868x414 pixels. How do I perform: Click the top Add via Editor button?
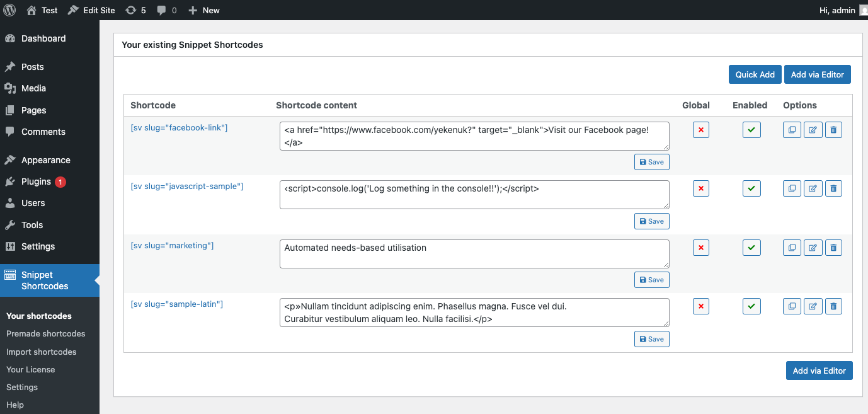817,74
